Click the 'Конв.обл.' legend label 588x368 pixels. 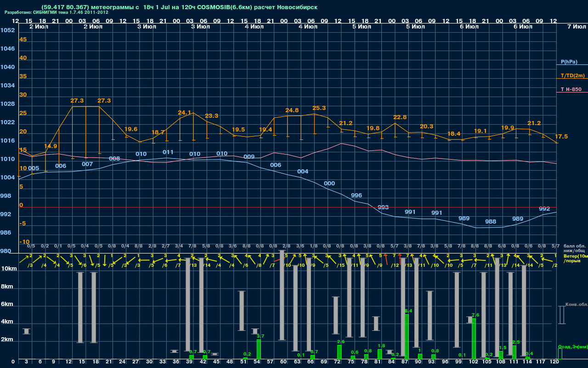tap(576, 305)
